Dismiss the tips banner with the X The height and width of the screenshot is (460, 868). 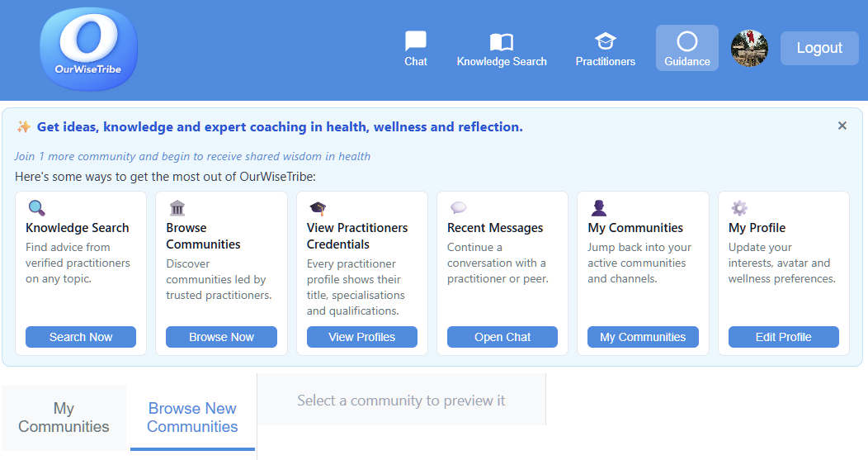(x=842, y=126)
